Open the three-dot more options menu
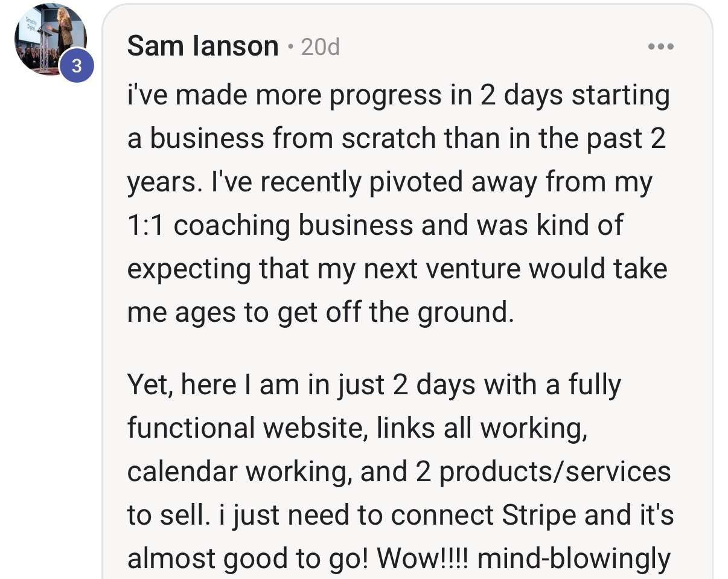 pyautogui.click(x=660, y=46)
